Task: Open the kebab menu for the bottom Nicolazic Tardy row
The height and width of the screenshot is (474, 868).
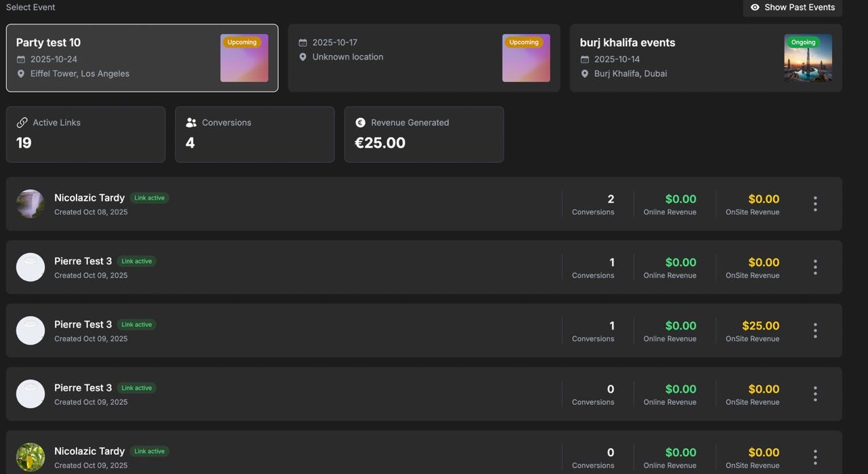Action: [x=814, y=456]
